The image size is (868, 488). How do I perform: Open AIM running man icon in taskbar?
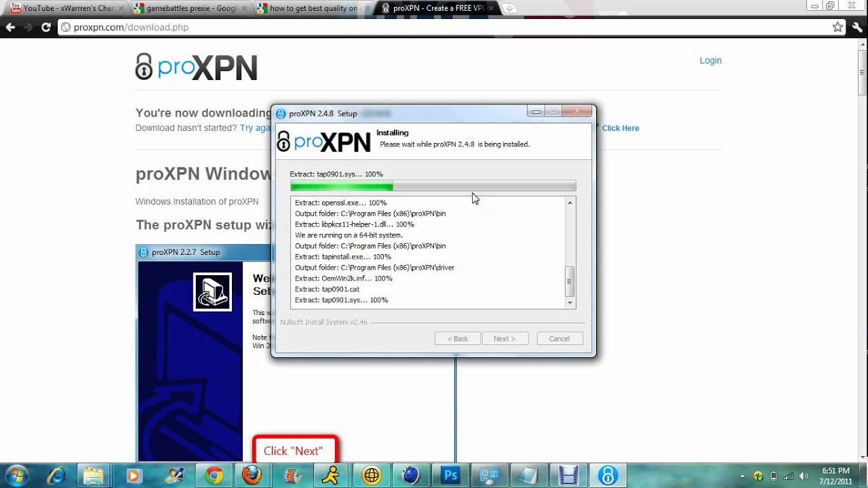coord(330,476)
